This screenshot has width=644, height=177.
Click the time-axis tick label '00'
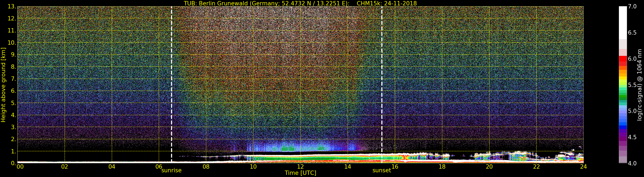point(20,167)
